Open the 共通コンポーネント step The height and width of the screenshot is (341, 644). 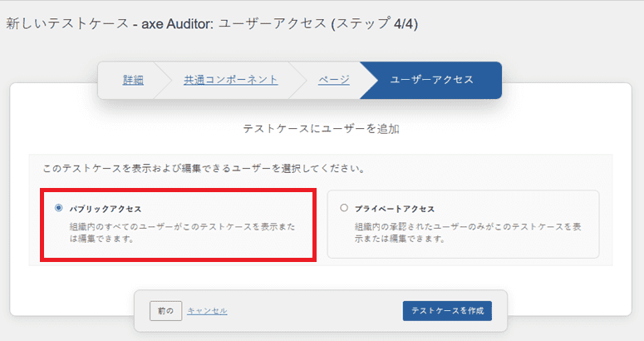pyautogui.click(x=230, y=80)
